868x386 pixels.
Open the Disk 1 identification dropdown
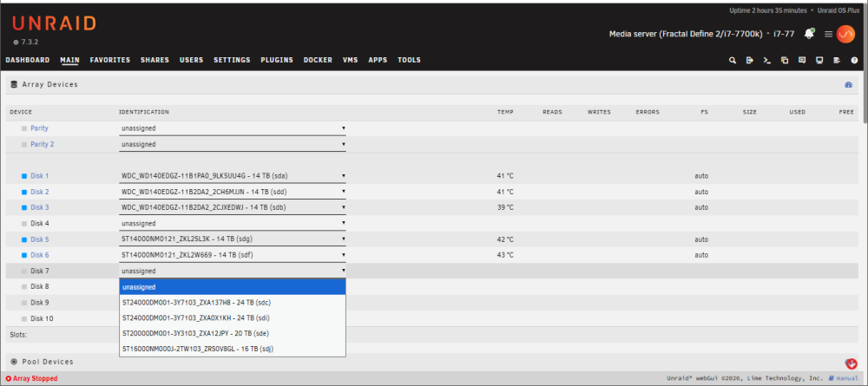(x=233, y=176)
